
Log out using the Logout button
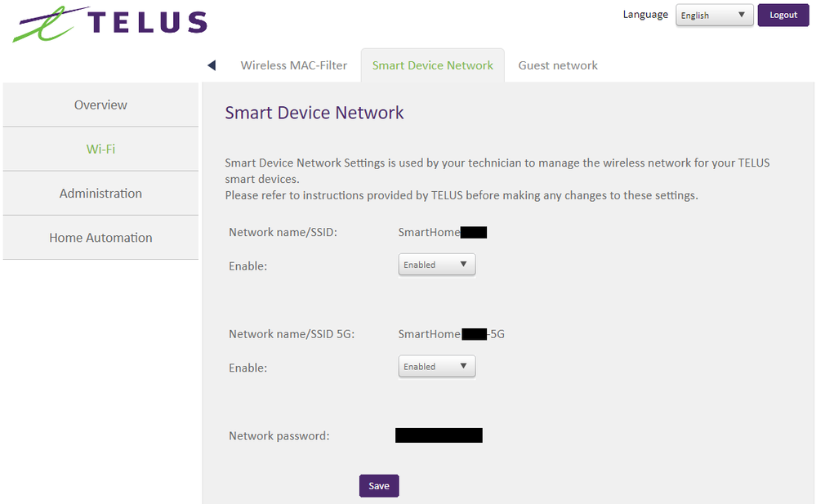click(x=783, y=16)
